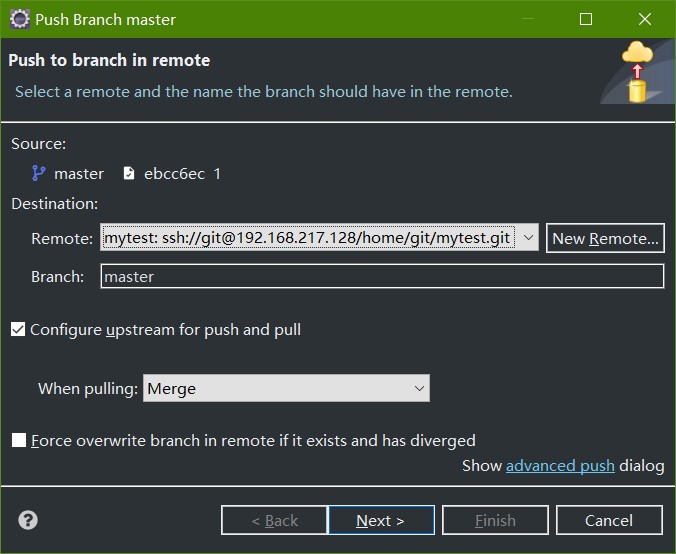Open the advanced push dialog link
This screenshot has height=554, width=676.
point(560,466)
